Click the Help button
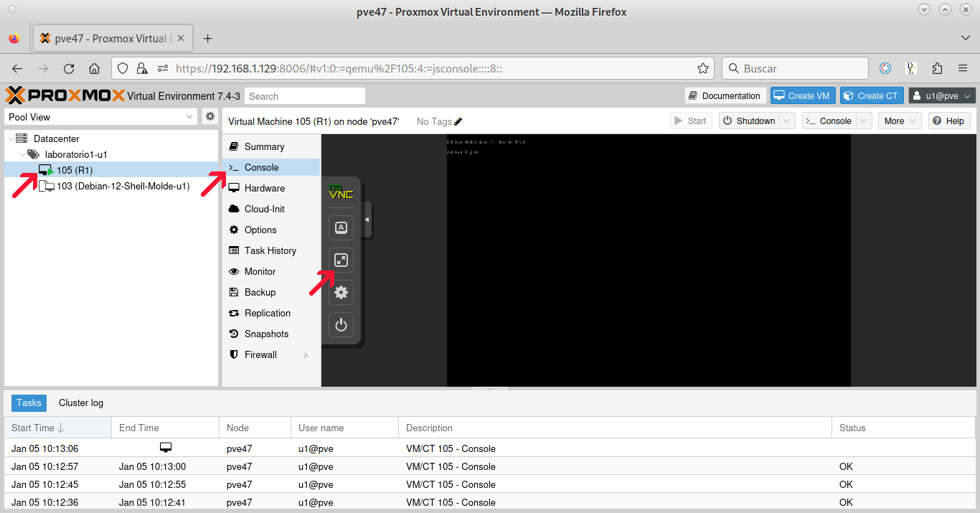 click(949, 121)
